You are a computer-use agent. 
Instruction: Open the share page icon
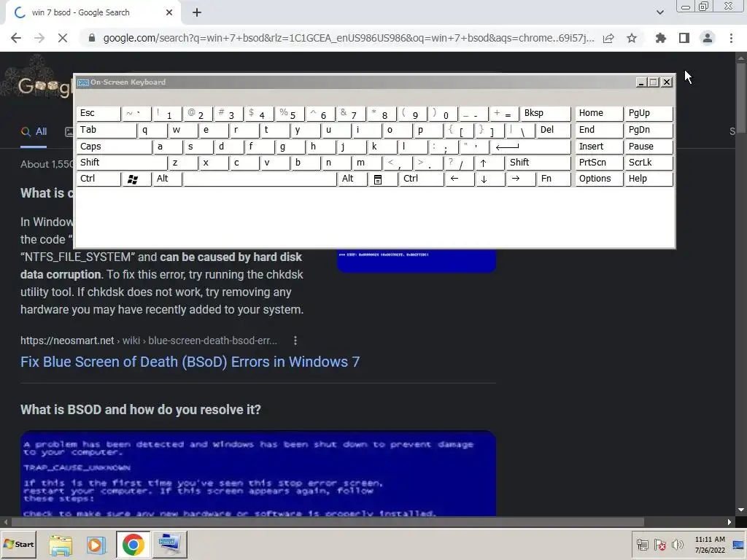[608, 38]
